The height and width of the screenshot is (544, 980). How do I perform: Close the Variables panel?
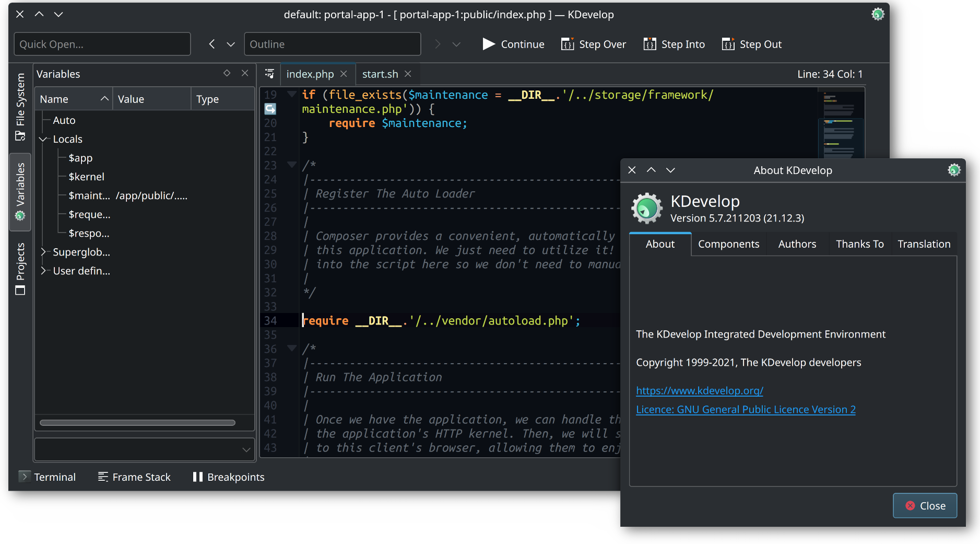point(245,73)
